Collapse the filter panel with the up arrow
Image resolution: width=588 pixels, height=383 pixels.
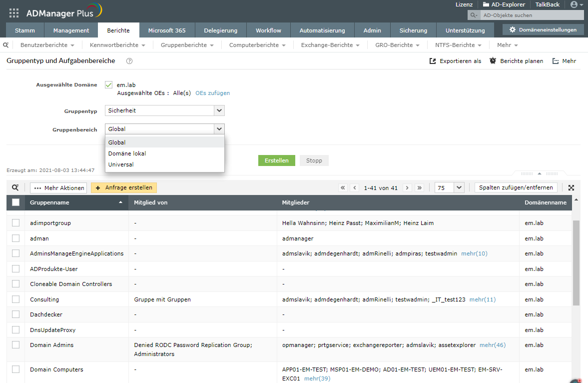[x=539, y=173]
